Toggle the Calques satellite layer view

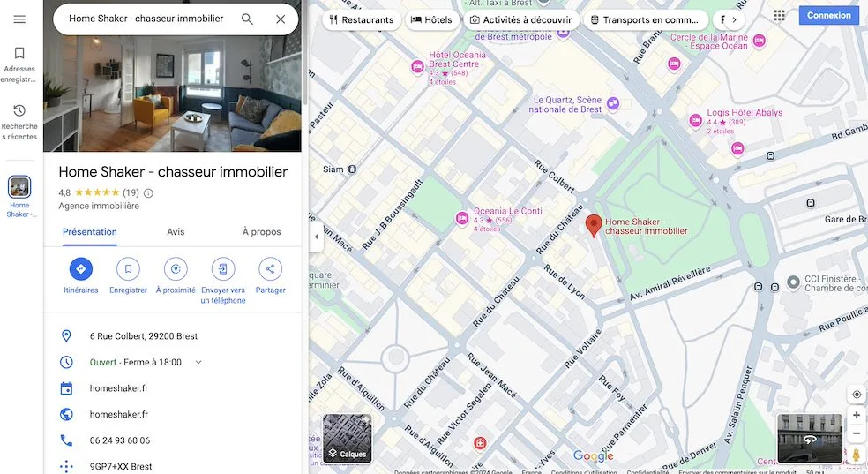point(348,438)
